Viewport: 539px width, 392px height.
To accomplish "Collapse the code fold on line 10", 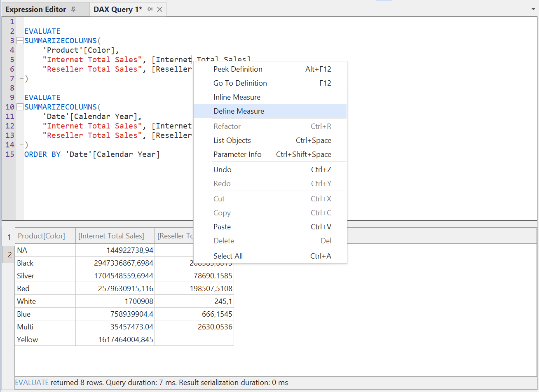I will (19, 107).
